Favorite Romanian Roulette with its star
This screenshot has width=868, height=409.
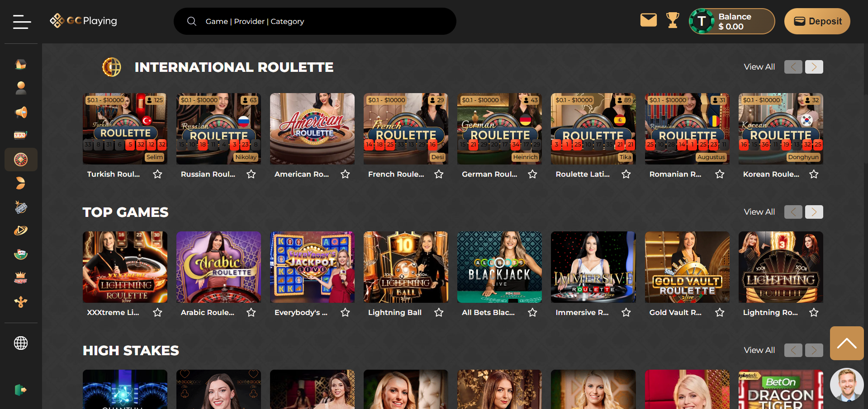tap(720, 174)
